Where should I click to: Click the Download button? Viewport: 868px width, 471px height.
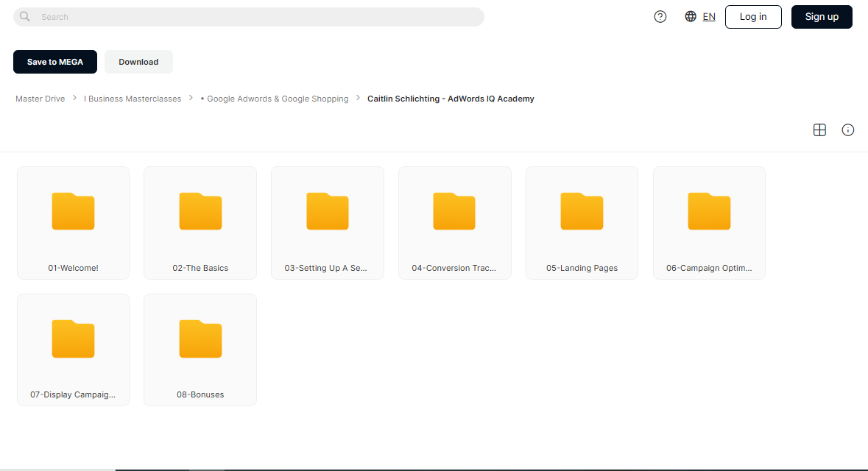pyautogui.click(x=138, y=62)
